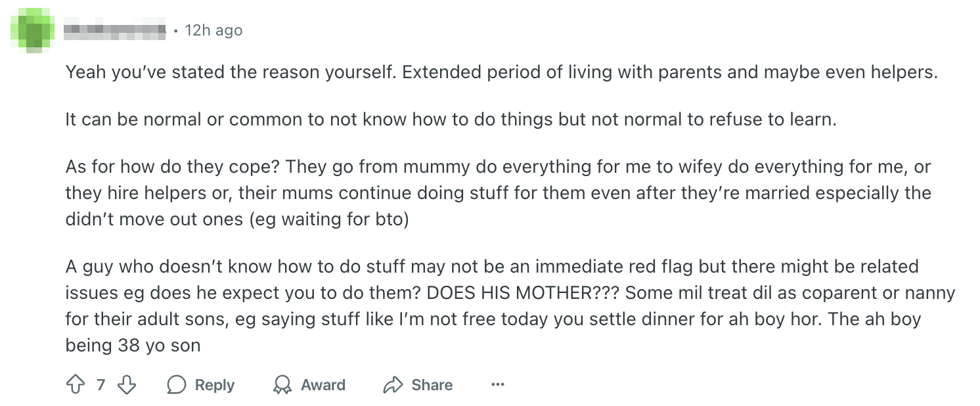
Task: Click the paragraph starting "As for how do they cope"
Action: coord(498,192)
